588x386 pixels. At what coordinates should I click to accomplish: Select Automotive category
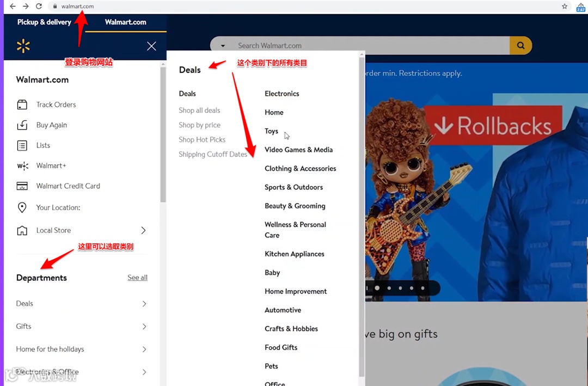(283, 310)
